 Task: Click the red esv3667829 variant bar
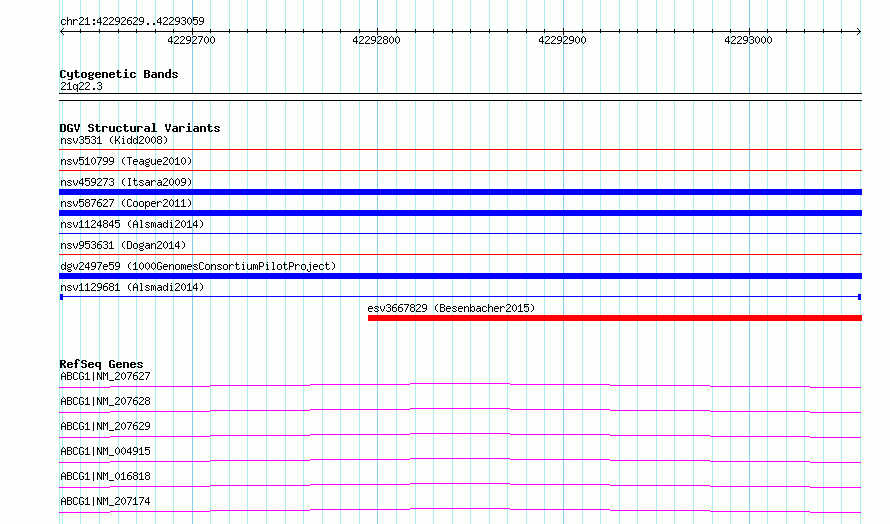[x=615, y=318]
